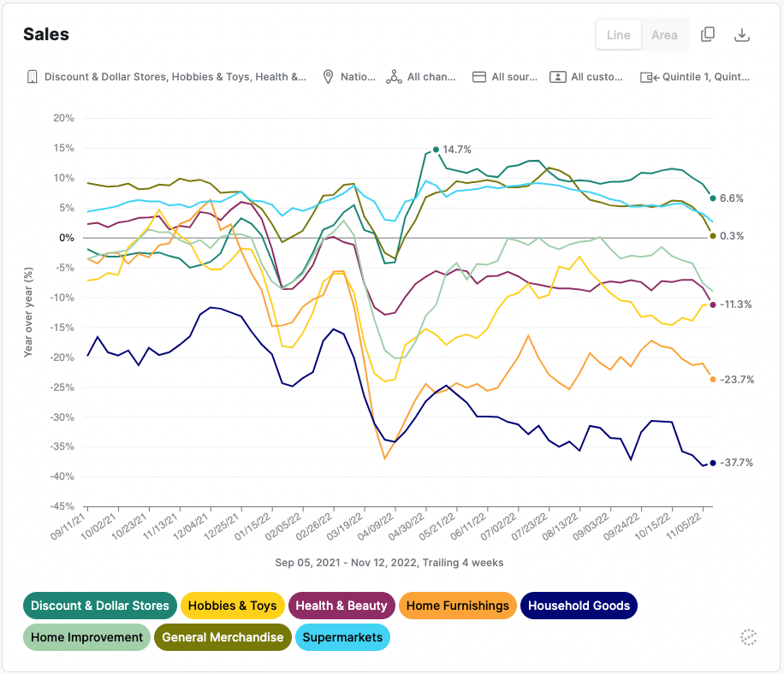Copy the Sales chart using the copy icon
The image size is (784, 674).
pos(708,34)
